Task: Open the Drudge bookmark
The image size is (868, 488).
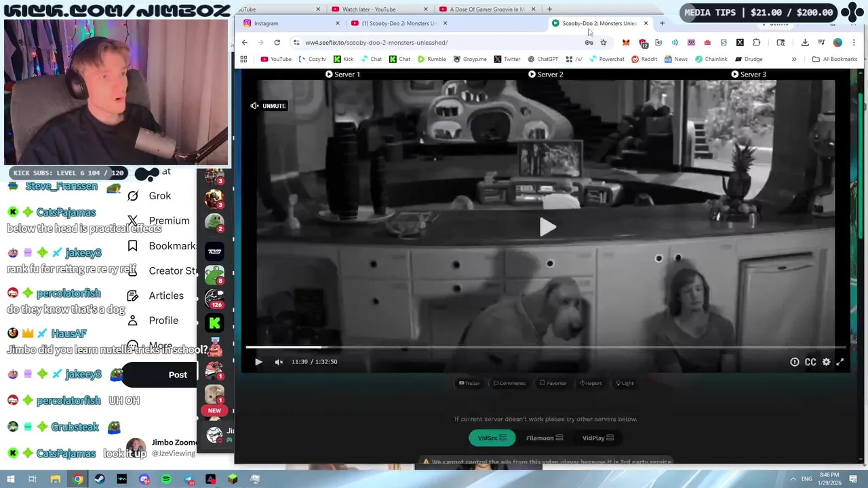Action: 749,59
